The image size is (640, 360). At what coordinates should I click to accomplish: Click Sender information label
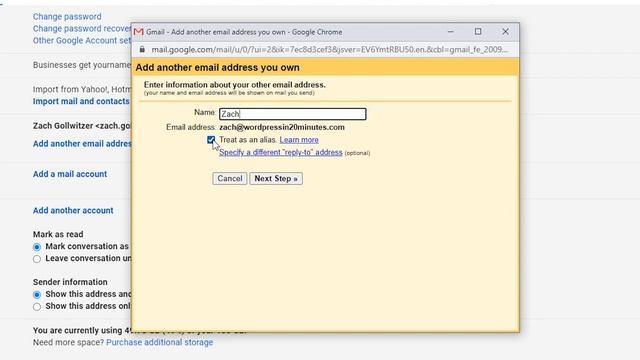coord(70,282)
